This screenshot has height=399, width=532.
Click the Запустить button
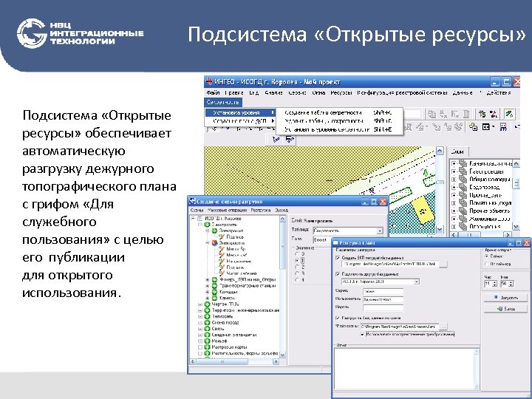[x=505, y=298]
